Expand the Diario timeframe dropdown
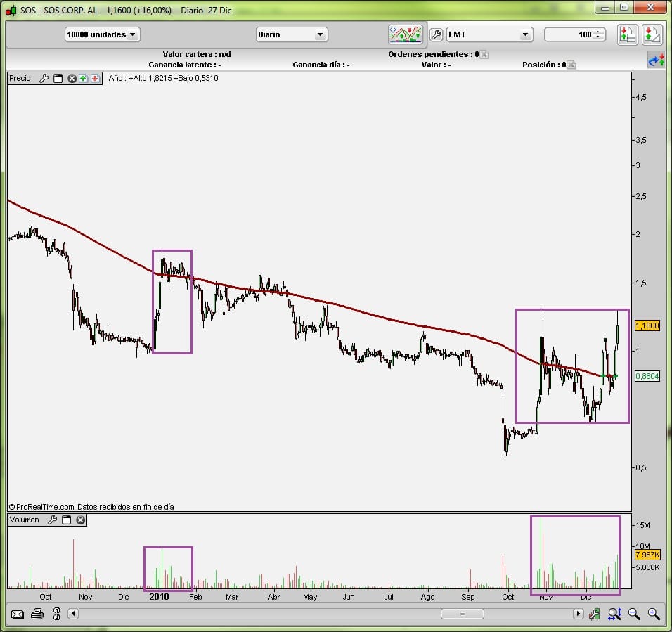The height and width of the screenshot is (632, 672). coord(292,34)
